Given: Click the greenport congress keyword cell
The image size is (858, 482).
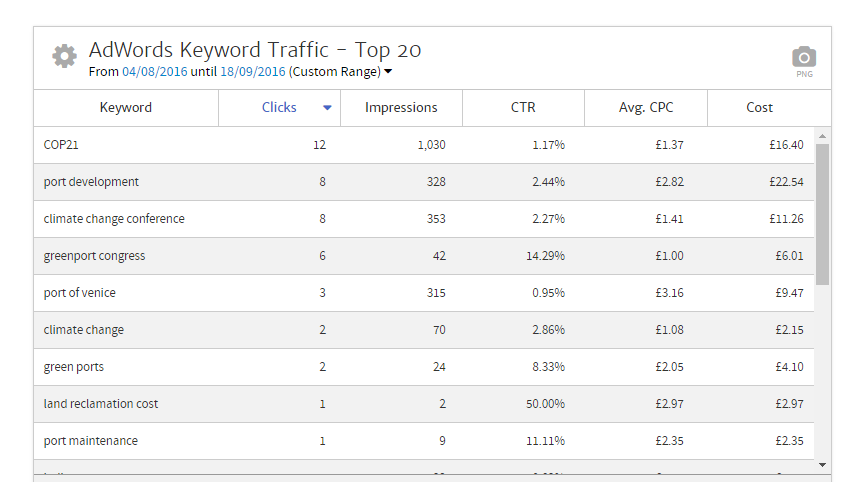Looking at the screenshot, I should coord(94,256).
